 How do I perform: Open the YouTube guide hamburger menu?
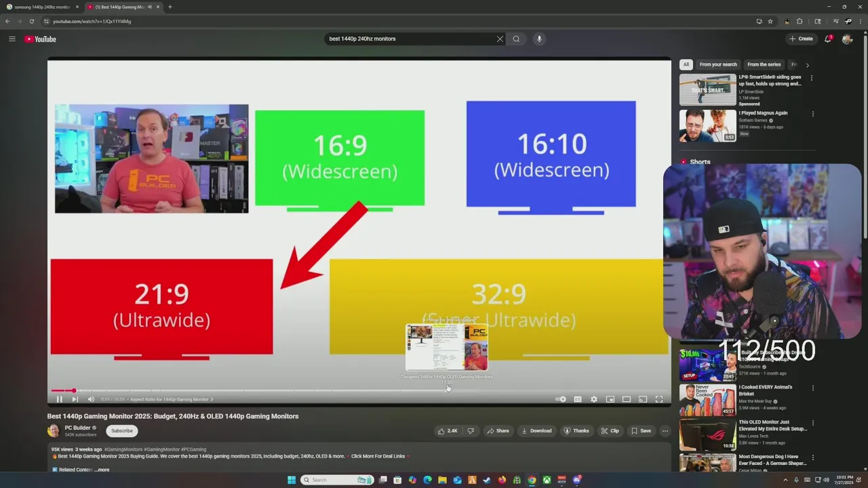pyautogui.click(x=12, y=39)
